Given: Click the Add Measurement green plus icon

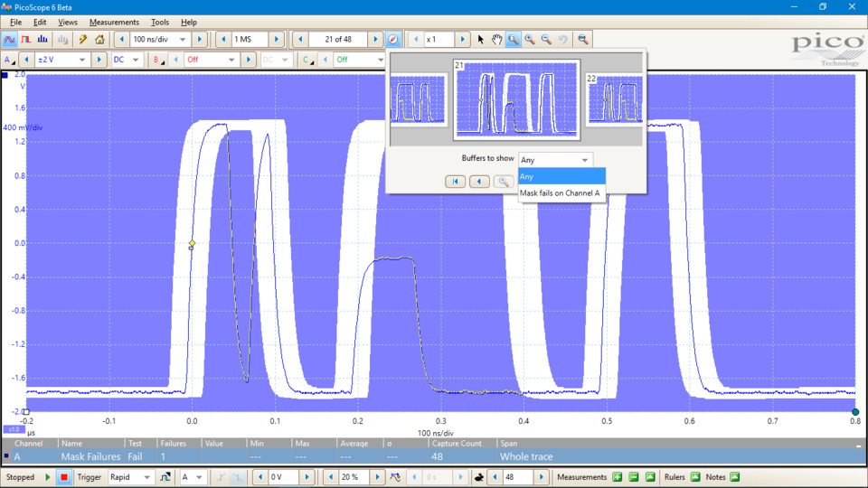Looking at the screenshot, I should coord(618,477).
